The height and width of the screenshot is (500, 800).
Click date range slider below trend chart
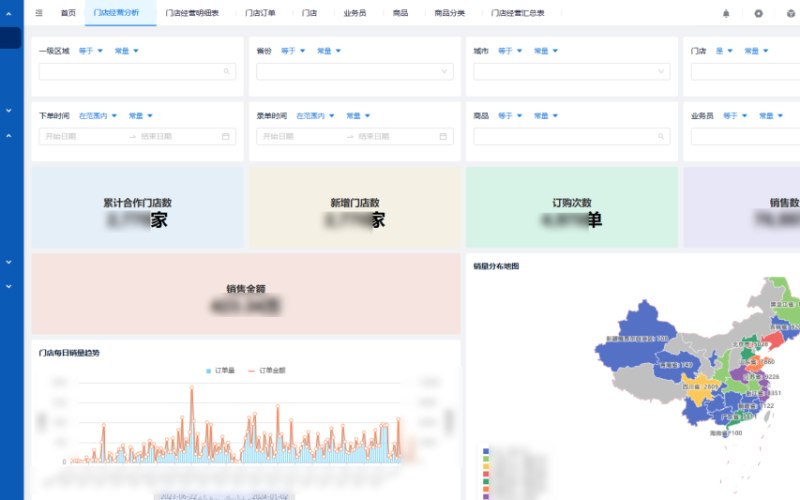(224, 496)
